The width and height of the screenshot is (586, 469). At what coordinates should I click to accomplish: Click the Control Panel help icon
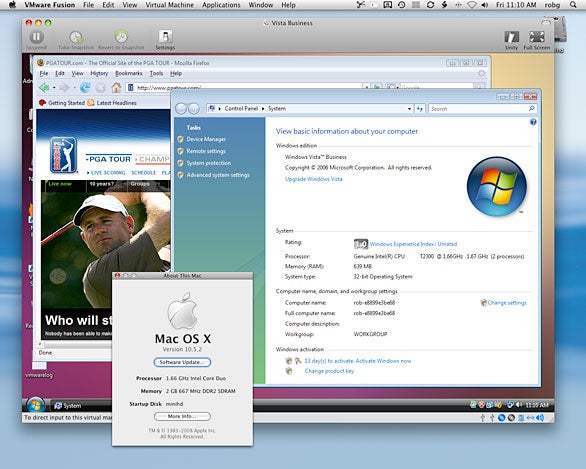tap(533, 122)
